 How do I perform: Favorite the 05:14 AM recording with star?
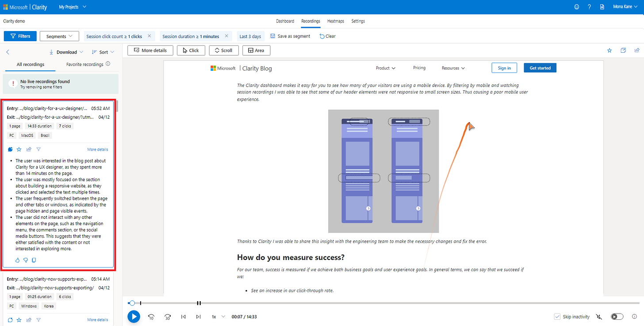click(19, 320)
